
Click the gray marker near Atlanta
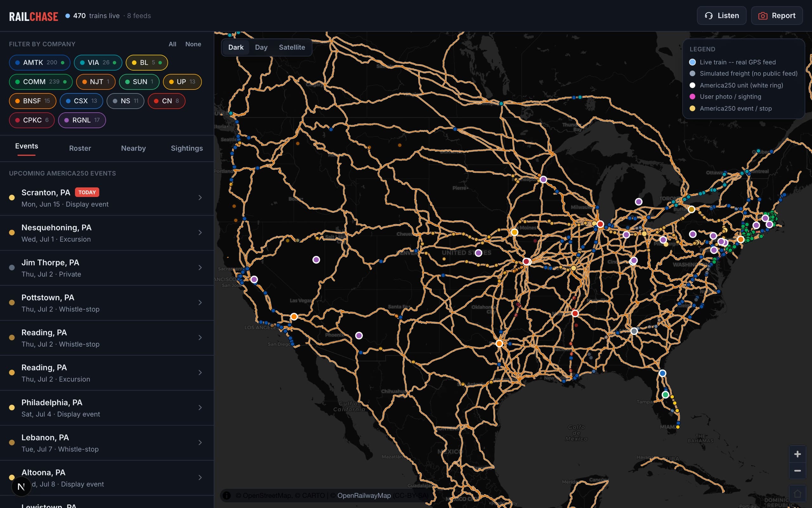(x=634, y=331)
